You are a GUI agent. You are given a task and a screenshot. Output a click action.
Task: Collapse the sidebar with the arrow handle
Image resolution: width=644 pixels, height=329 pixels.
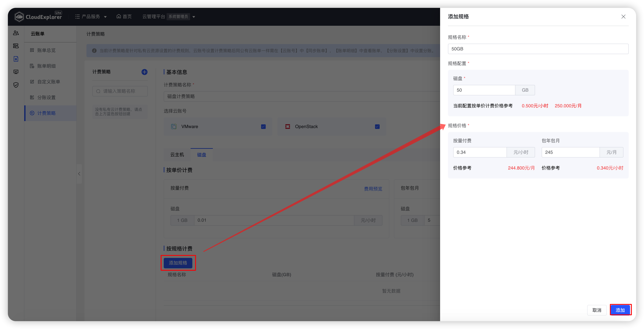[x=79, y=174]
